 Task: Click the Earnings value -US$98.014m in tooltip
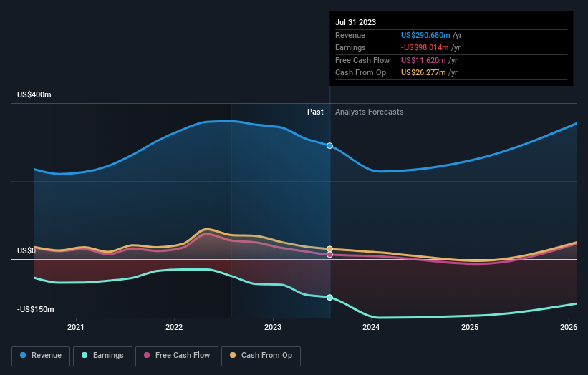[x=425, y=47]
